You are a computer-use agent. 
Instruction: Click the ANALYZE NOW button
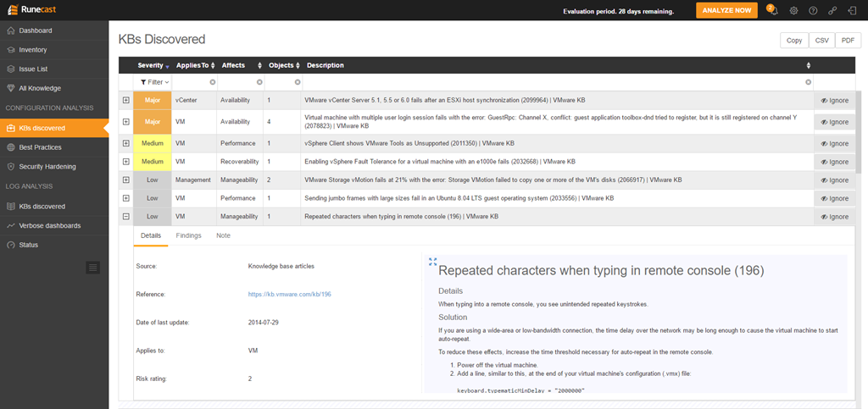coord(726,10)
